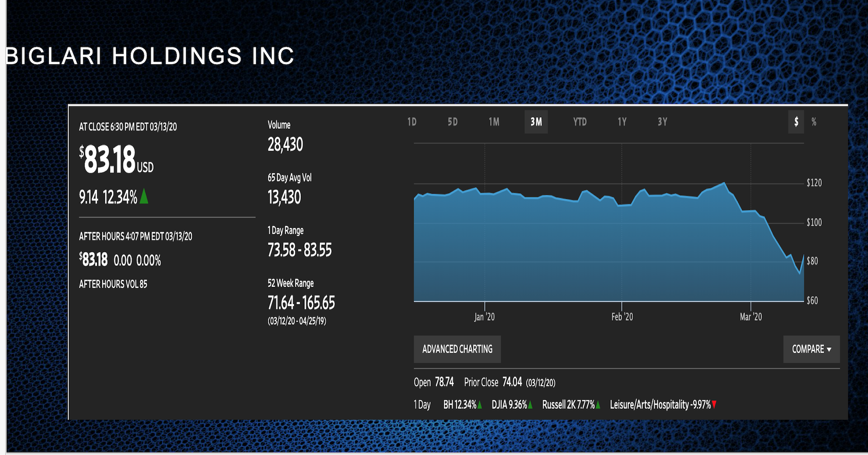Click the DJIA 9.36% indicator
This screenshot has width=868, height=455.
pos(512,405)
